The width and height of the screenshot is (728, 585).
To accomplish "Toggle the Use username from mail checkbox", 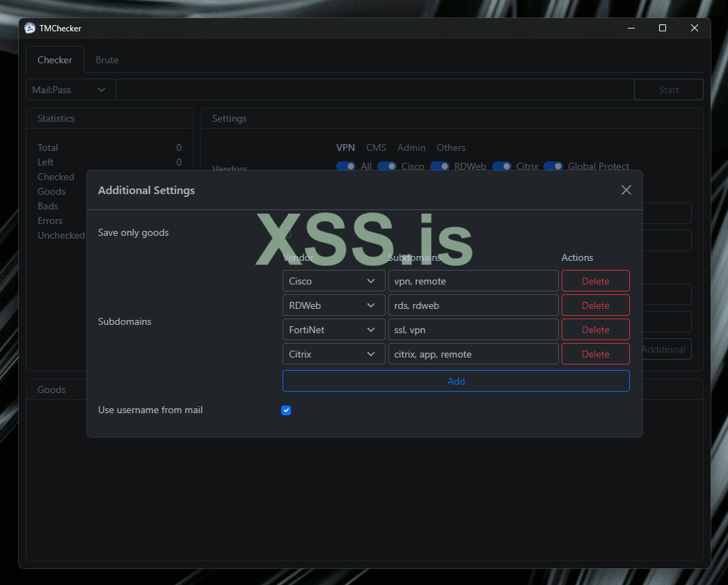I will tap(286, 410).
